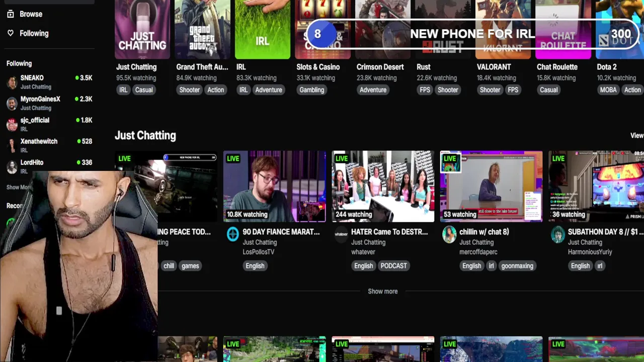Viewport: 644px width, 362px height.
Task: Select FPS tag under VALORANT
Action: [513, 90]
